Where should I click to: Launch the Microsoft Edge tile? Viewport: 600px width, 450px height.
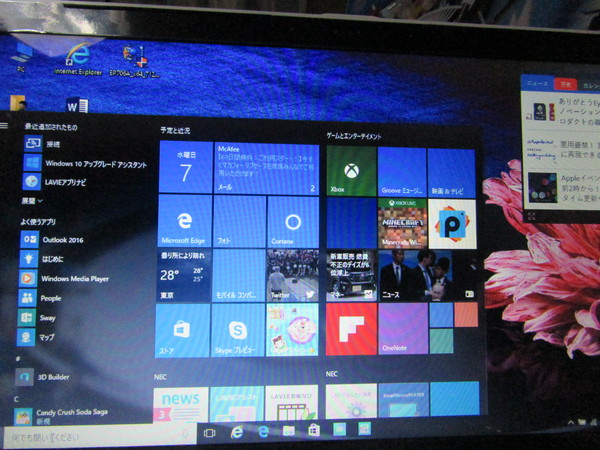pos(185,221)
